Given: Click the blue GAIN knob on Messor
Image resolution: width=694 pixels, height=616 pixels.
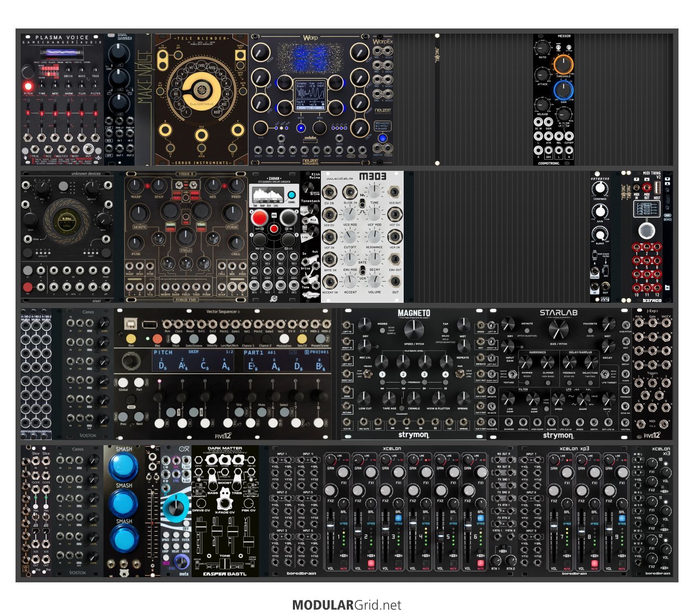Looking at the screenshot, I should click(x=563, y=90).
